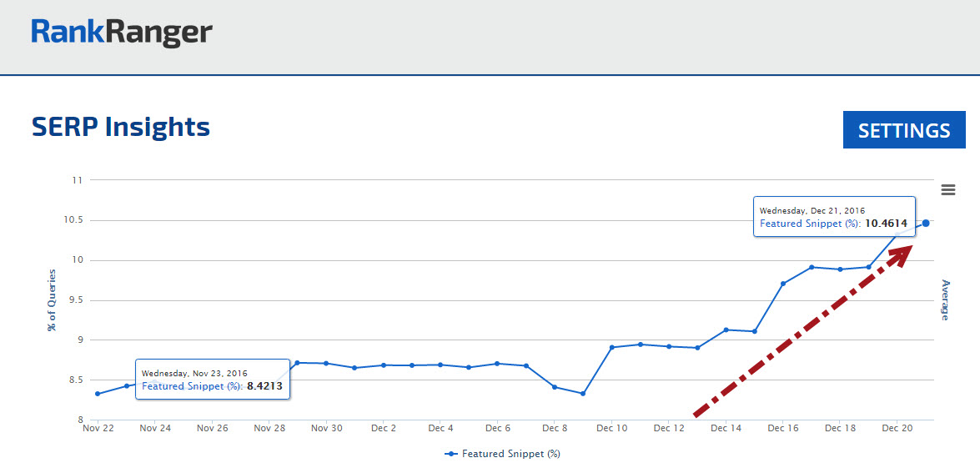The height and width of the screenshot is (473, 980).
Task: Select the Nov 22 first data point
Action: [x=98, y=394]
